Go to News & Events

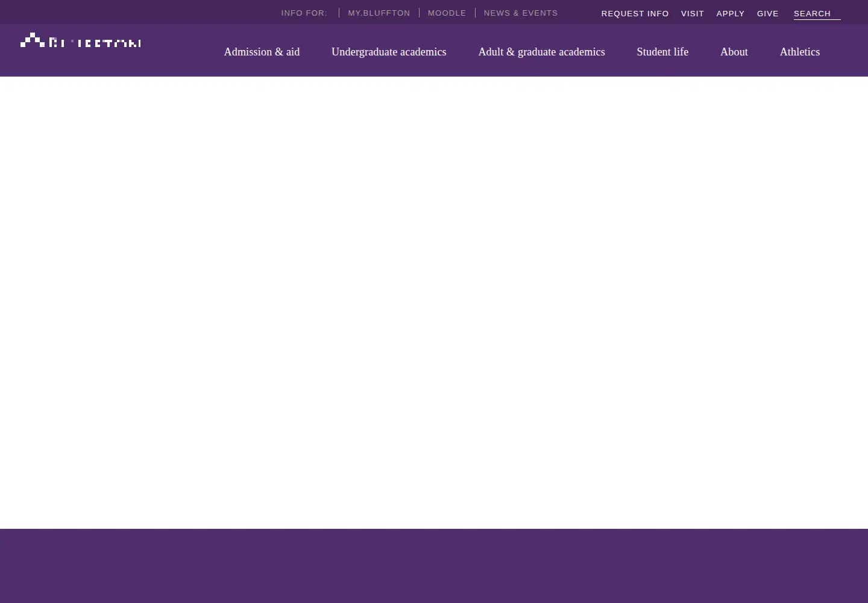click(521, 13)
